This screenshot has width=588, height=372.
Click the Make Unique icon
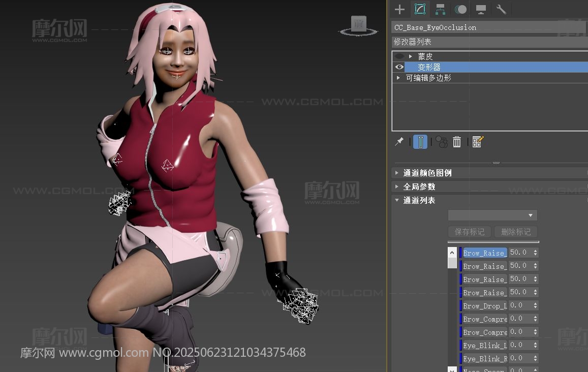tap(441, 142)
